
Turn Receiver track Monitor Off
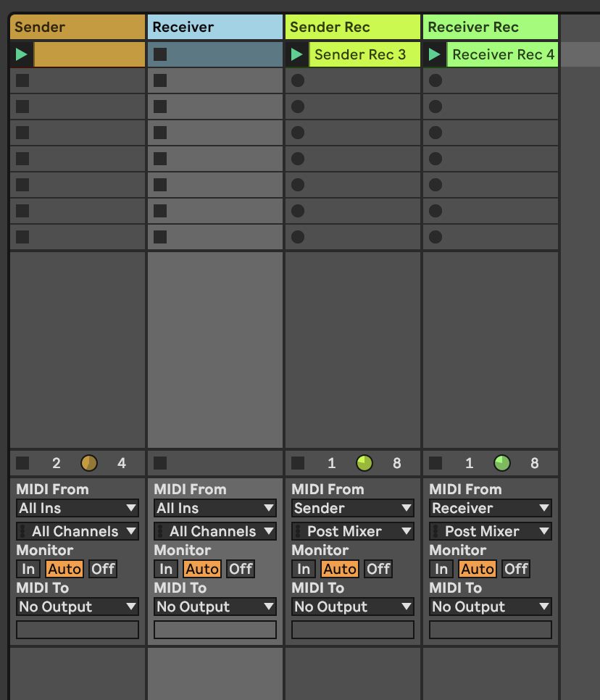(x=241, y=569)
